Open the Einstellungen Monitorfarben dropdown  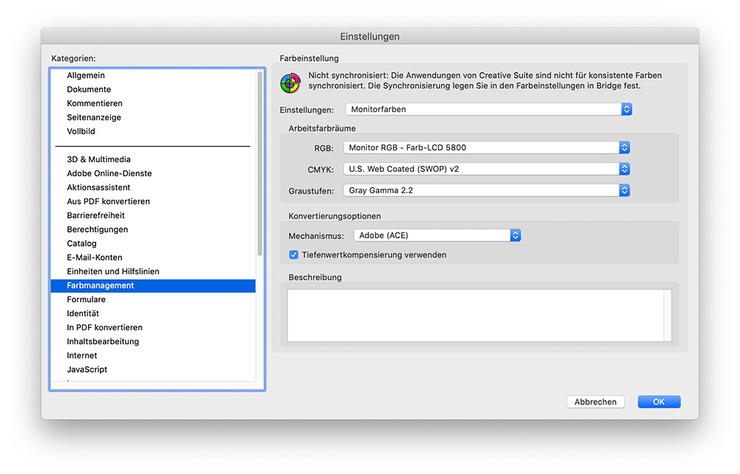[x=488, y=110]
